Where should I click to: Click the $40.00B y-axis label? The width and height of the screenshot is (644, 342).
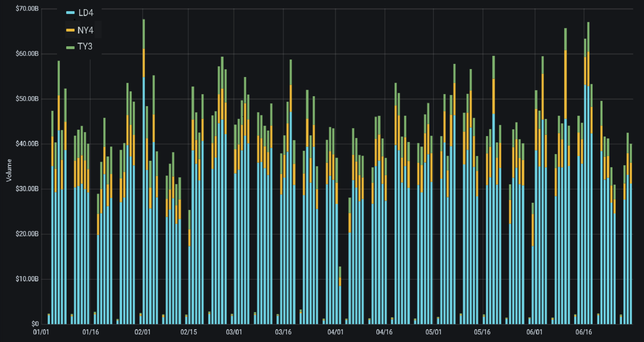(27, 144)
